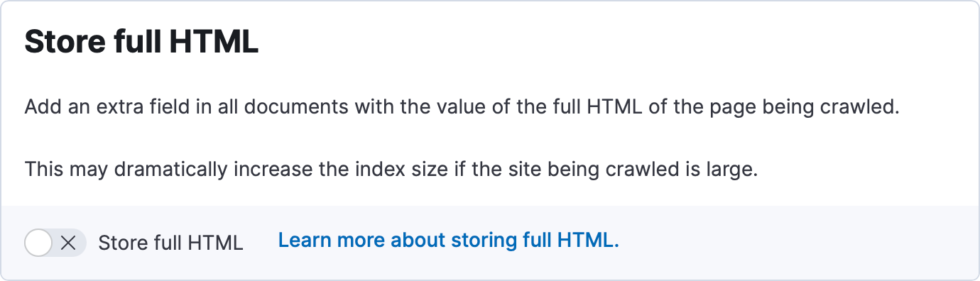The width and height of the screenshot is (980, 281).
Task: Click the word 'This' starting the warning line
Action: coord(44,170)
